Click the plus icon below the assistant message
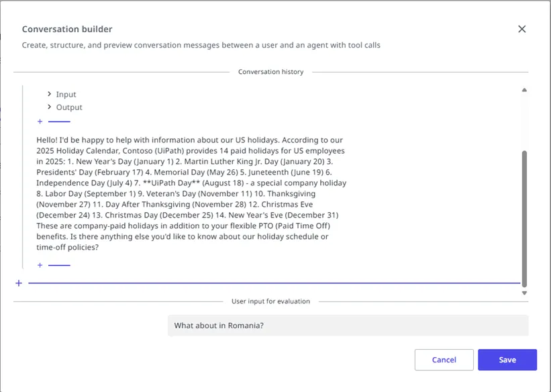The height and width of the screenshot is (392, 551). tap(40, 265)
